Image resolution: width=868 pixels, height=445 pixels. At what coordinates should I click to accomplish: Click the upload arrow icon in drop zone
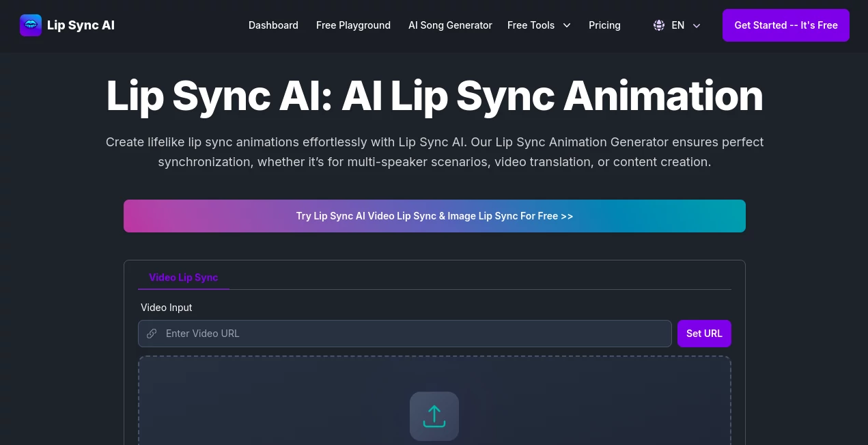(434, 416)
